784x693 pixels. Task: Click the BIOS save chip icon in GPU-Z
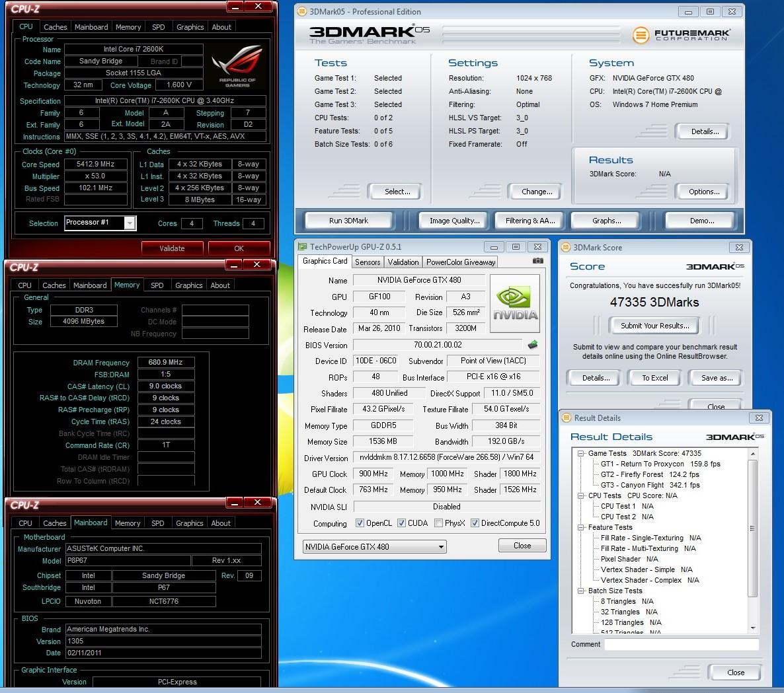pos(533,345)
